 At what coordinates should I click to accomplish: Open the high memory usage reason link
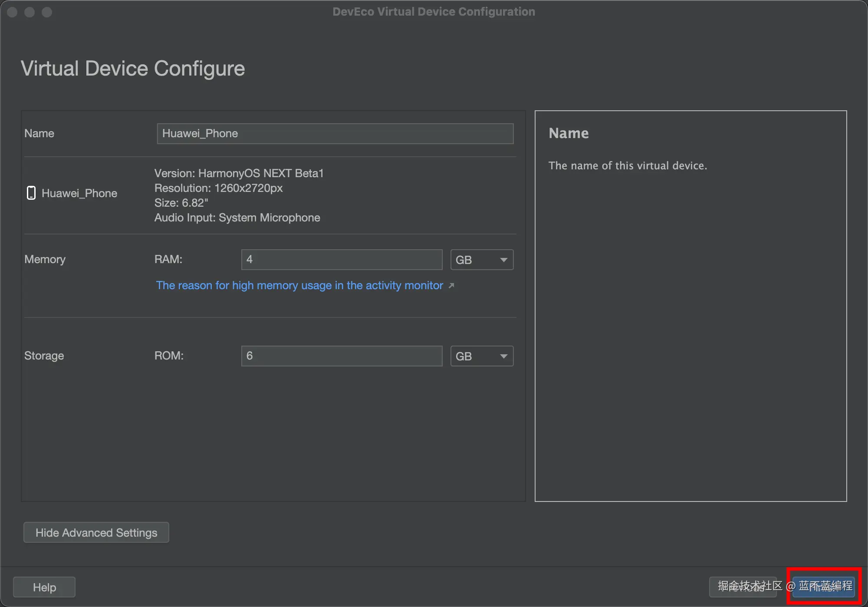pos(299,286)
